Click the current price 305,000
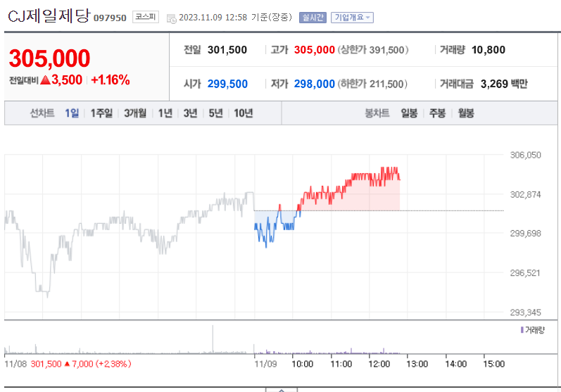Viewport: 561px width, 392px height. [49, 58]
